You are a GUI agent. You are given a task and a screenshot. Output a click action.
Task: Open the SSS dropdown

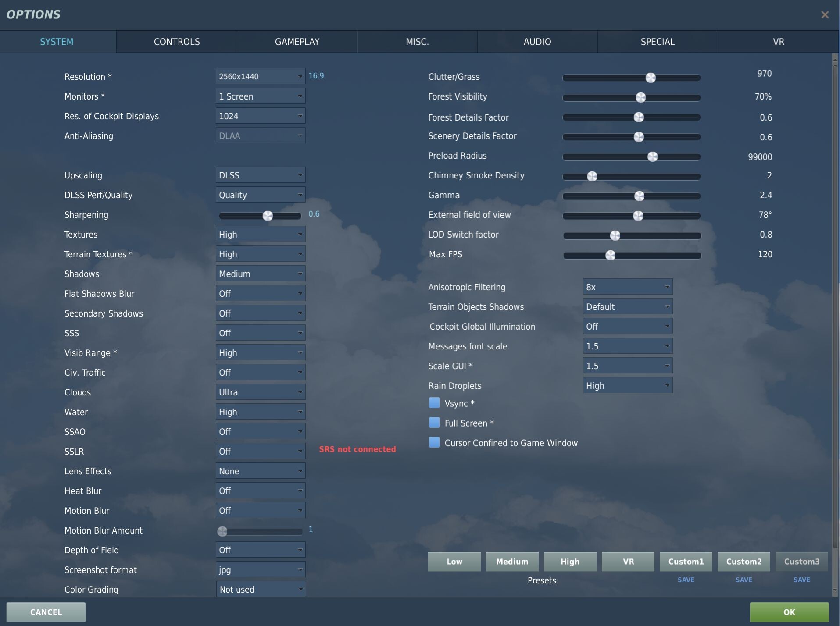click(261, 333)
